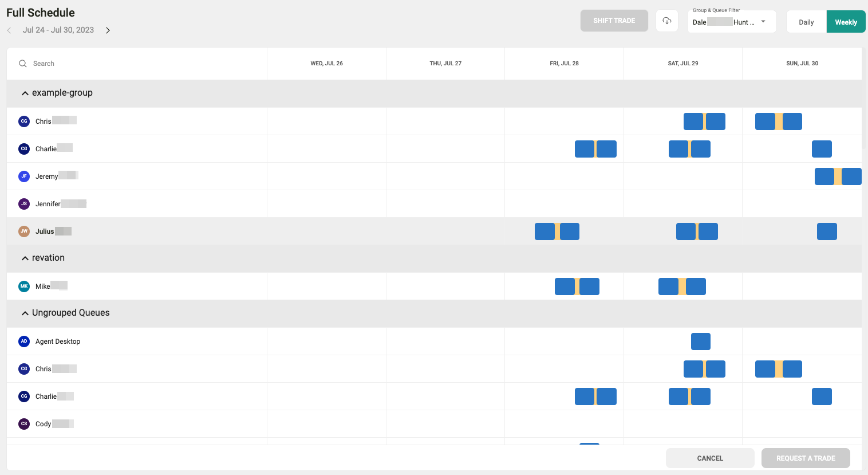Click the search magnifier icon
Screen dimensions: 868x475
[x=23, y=64]
